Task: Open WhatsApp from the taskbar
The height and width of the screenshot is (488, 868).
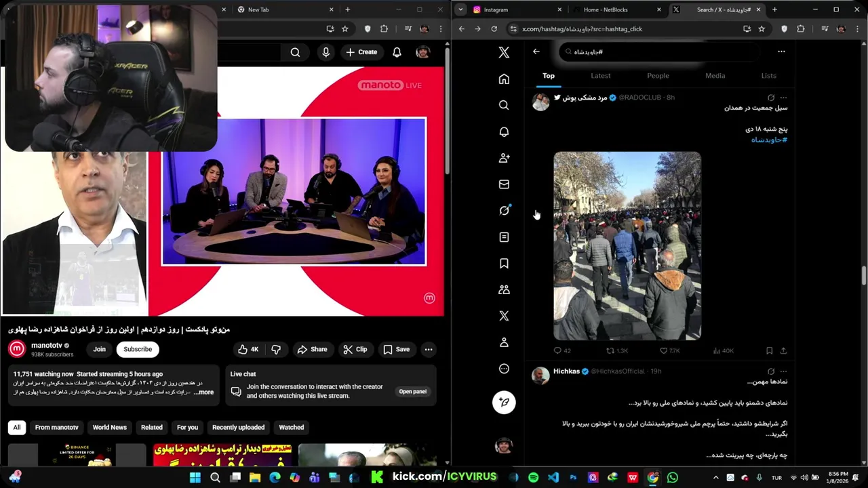Action: point(673,478)
